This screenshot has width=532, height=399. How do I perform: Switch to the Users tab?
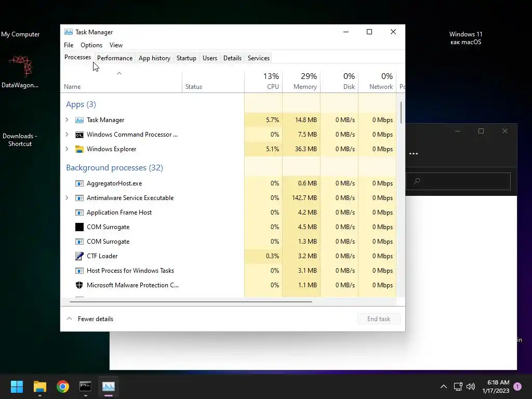tap(210, 58)
